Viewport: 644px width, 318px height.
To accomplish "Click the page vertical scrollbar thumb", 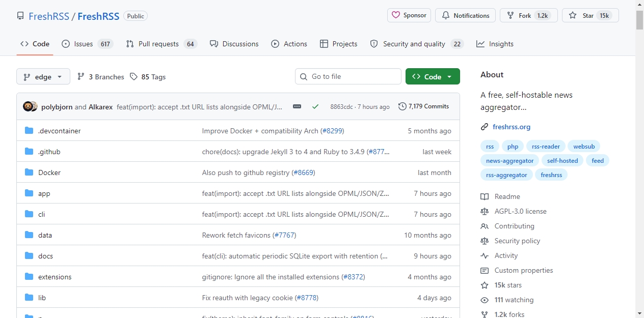I will (639, 20).
